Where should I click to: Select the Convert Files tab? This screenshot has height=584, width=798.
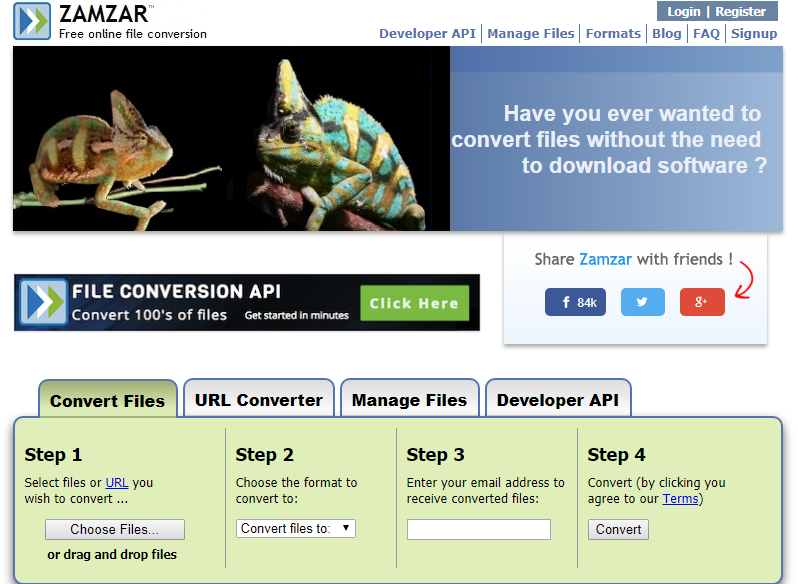tap(107, 400)
